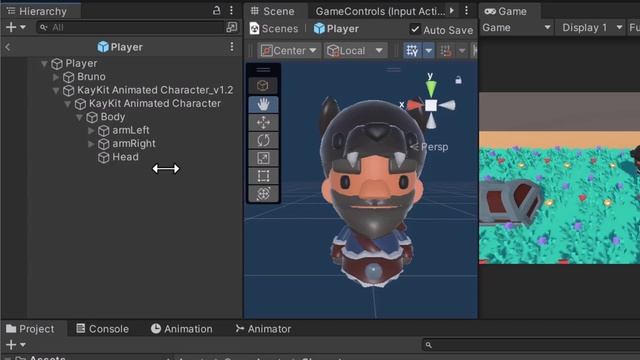Click the Project panel plus create button
The image size is (640, 360).
[x=11, y=345]
